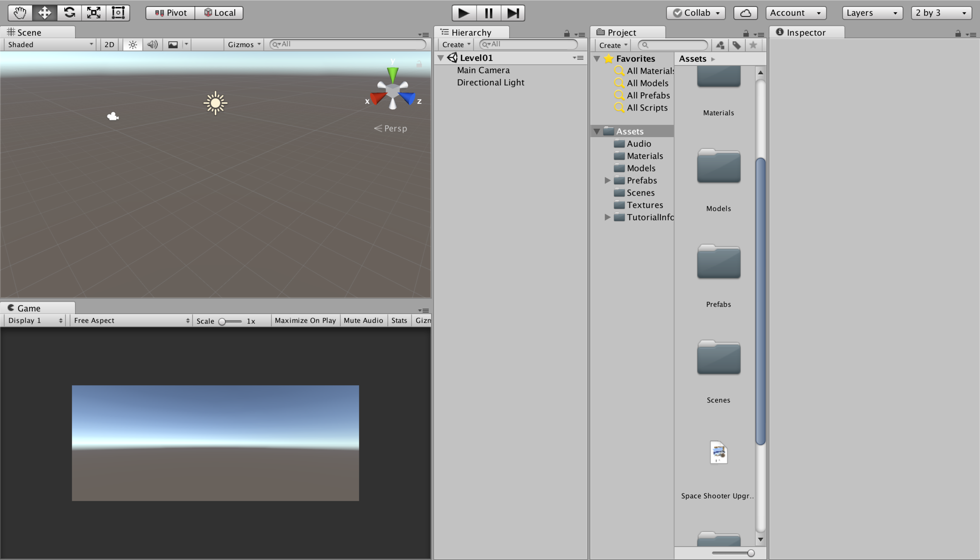
Task: Toggle scene audio speaker icon
Action: [x=152, y=44]
